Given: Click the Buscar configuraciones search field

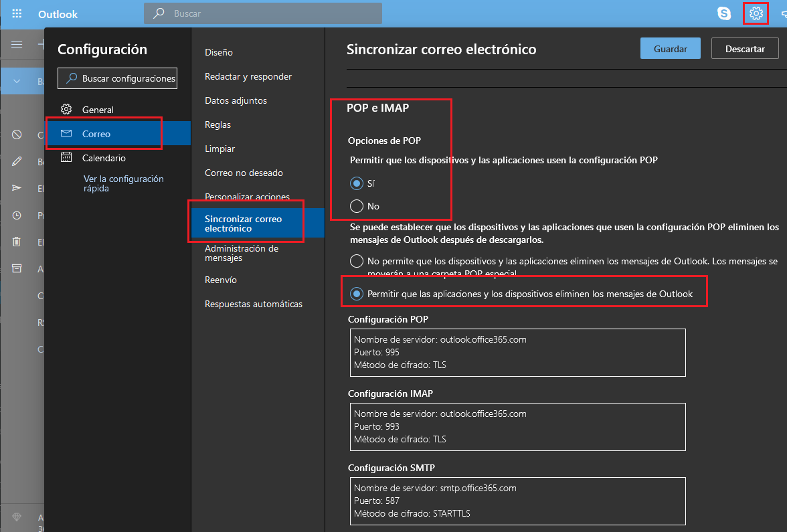Looking at the screenshot, I should [x=117, y=78].
